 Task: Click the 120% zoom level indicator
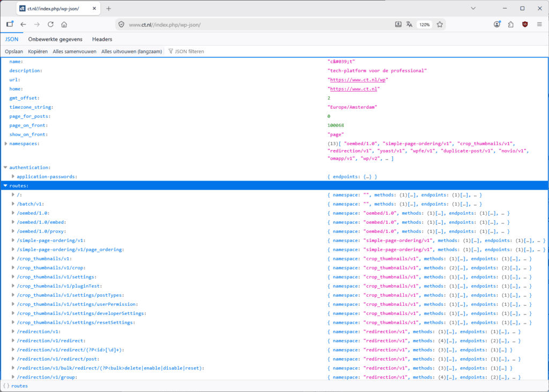click(x=425, y=25)
